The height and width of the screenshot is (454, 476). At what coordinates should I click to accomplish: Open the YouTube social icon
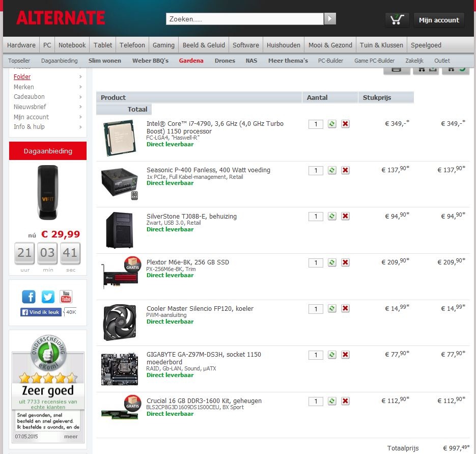66,297
